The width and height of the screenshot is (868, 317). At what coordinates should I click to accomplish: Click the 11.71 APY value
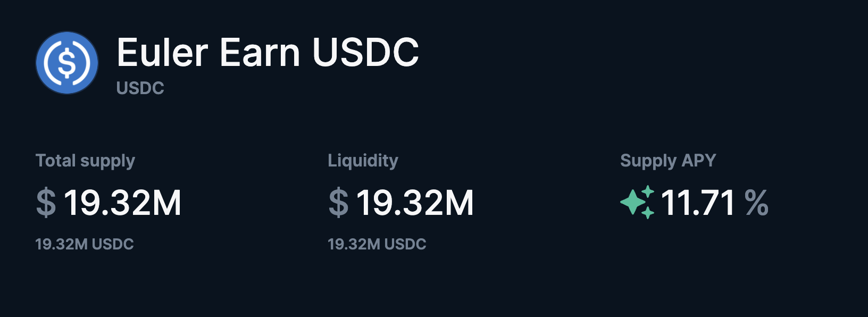697,203
